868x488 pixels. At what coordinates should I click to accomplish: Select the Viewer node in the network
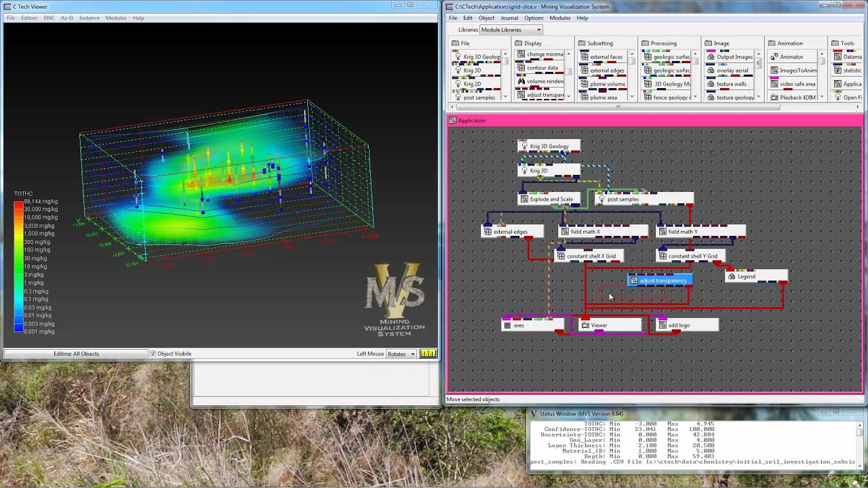tap(610, 325)
